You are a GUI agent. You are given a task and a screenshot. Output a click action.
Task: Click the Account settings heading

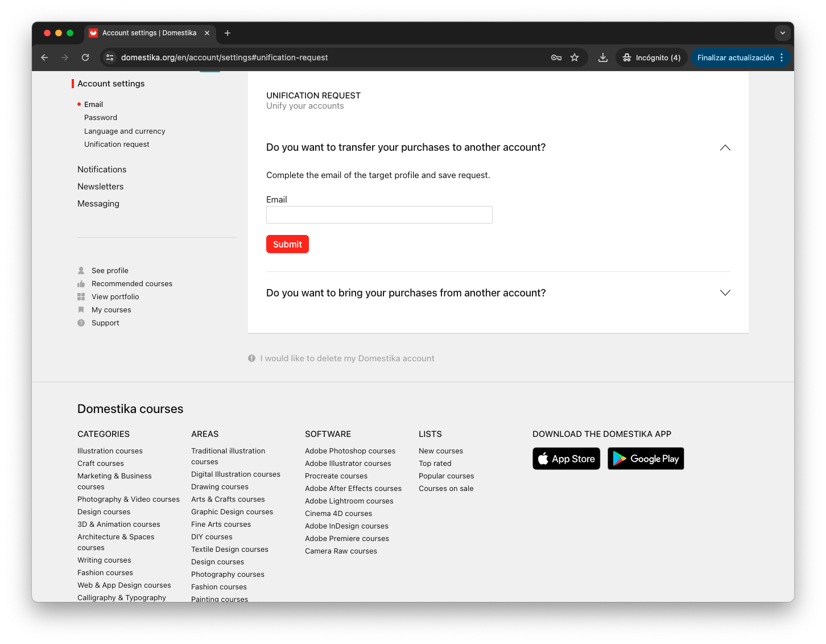[x=111, y=84]
